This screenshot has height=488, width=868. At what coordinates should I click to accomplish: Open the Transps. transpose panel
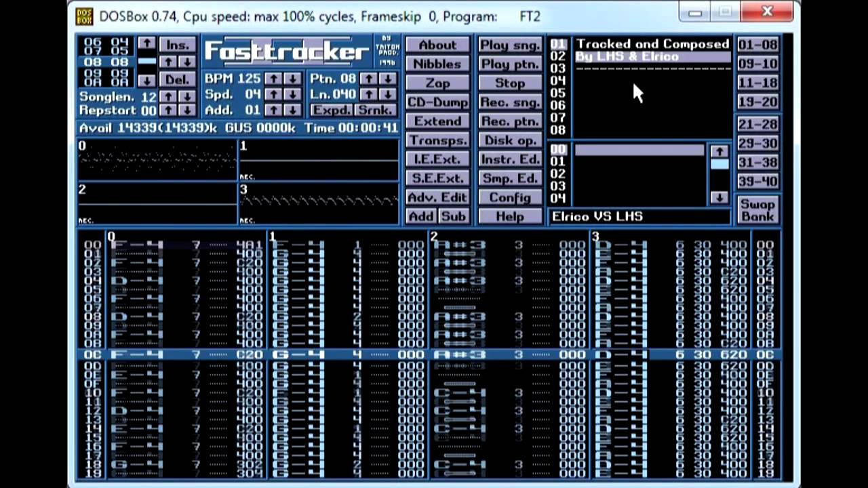pyautogui.click(x=437, y=140)
